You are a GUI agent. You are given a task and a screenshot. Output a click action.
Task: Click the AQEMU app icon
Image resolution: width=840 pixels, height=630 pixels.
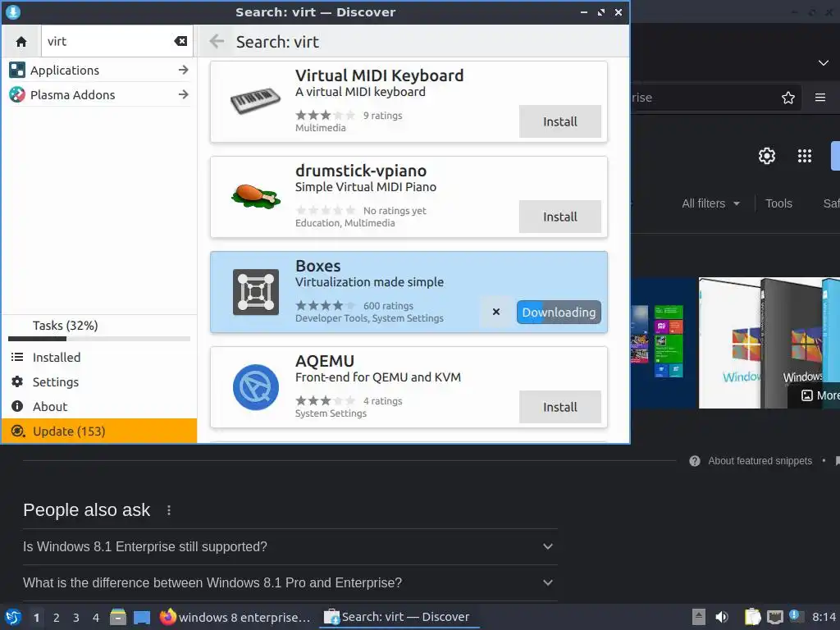[x=256, y=387]
